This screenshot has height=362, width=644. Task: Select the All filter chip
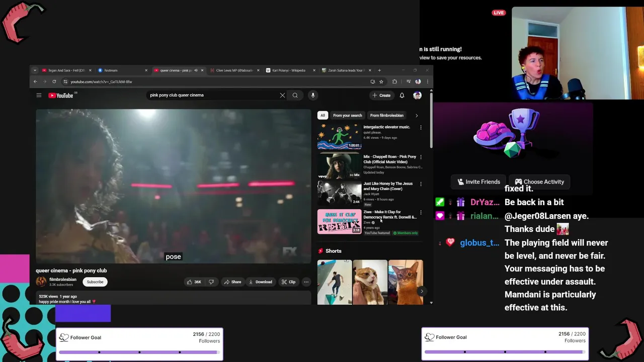pyautogui.click(x=323, y=116)
